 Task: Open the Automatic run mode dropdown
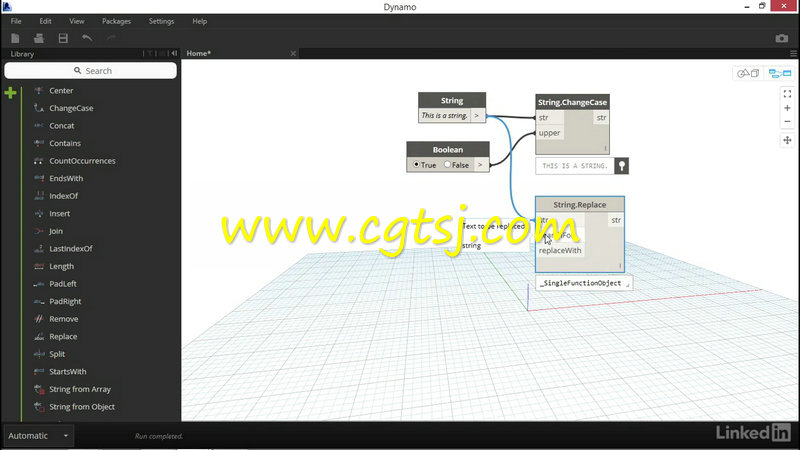(38, 436)
